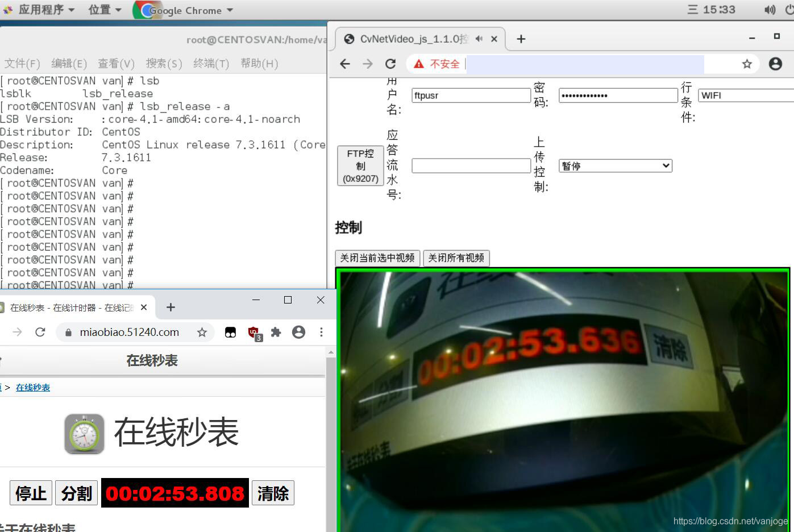The width and height of the screenshot is (794, 532).
Task: Click the field containing WIFI
Action: [746, 95]
